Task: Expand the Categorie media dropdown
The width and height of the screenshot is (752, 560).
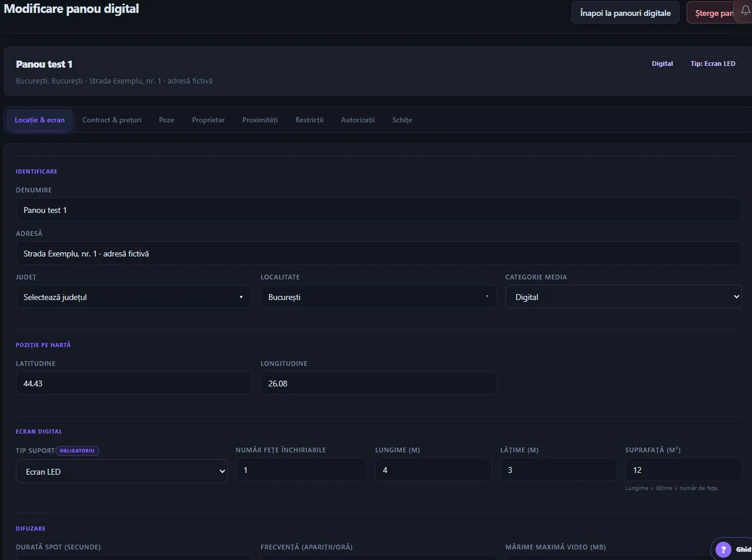Action: click(623, 296)
